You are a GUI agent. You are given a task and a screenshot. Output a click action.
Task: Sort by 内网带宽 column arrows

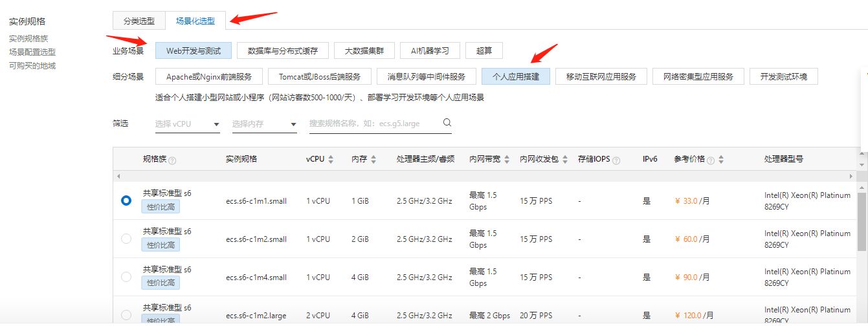coord(507,159)
